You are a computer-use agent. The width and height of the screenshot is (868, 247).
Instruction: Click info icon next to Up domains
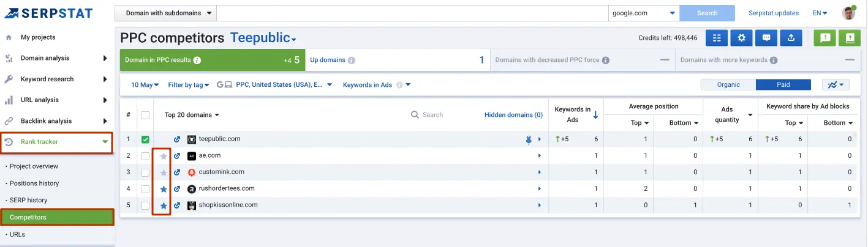coord(352,61)
